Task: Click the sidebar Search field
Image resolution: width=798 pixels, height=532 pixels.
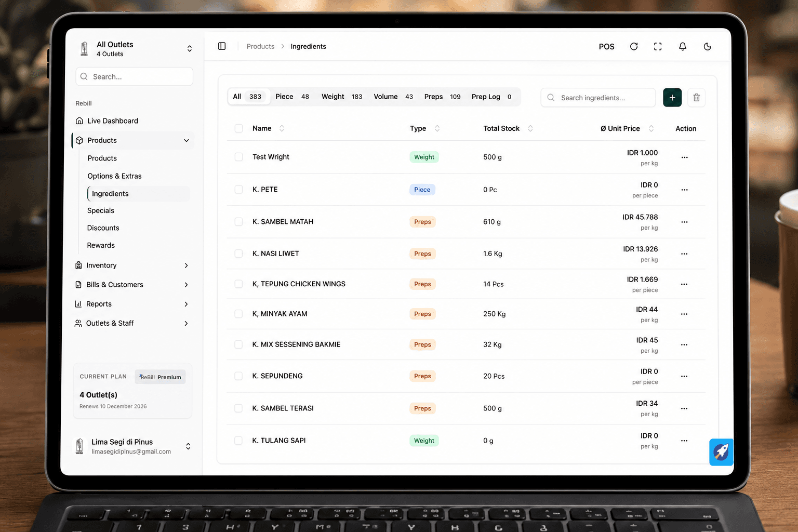Action: [134, 76]
